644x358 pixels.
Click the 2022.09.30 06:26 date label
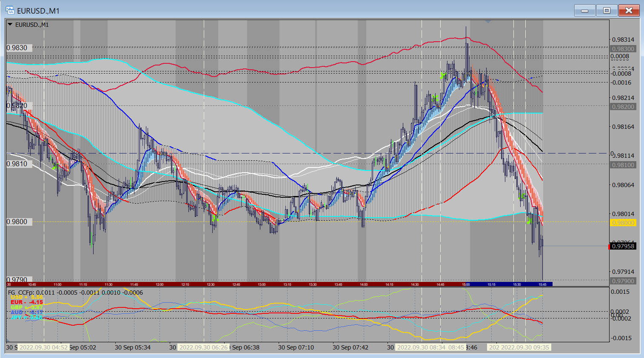pyautogui.click(x=203, y=347)
